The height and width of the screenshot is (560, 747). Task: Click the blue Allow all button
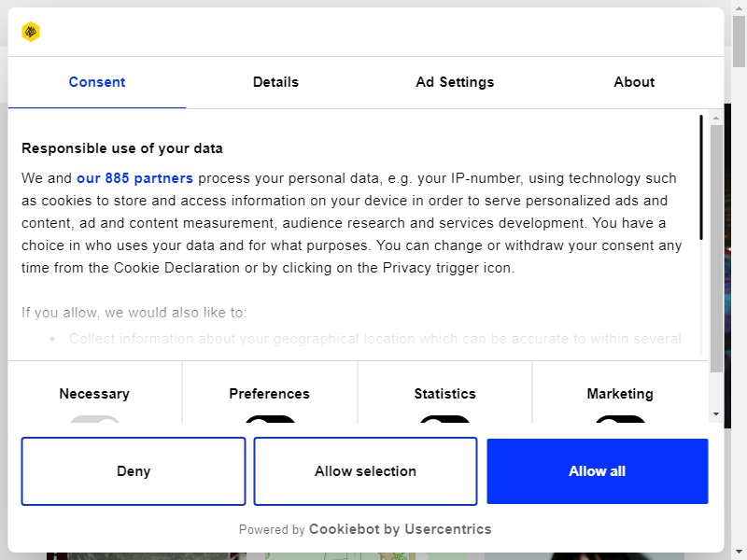click(x=598, y=471)
